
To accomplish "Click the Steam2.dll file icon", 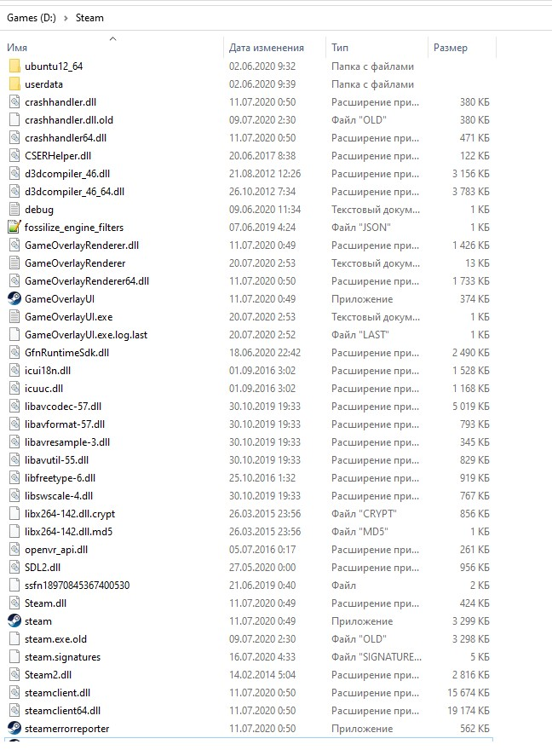I will pyautogui.click(x=15, y=674).
